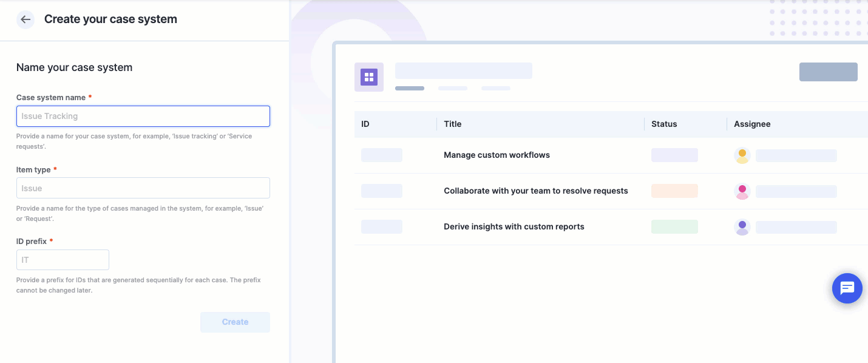Click the gray button in preview header
This screenshot has height=363, width=868.
click(x=829, y=72)
